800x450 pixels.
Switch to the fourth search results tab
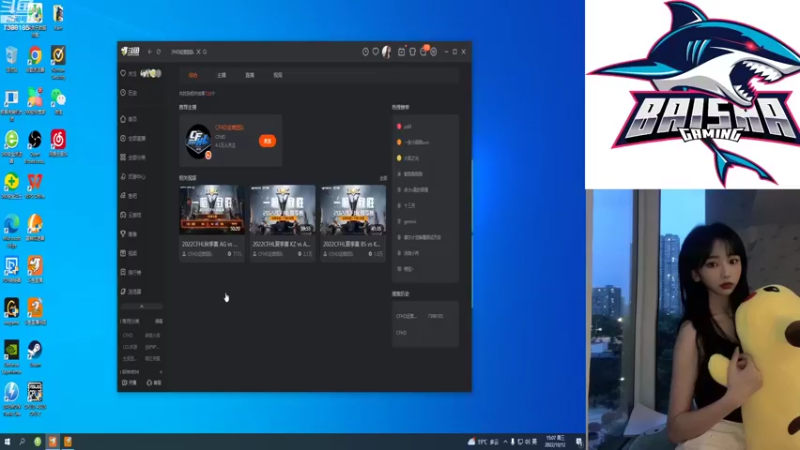point(278,75)
